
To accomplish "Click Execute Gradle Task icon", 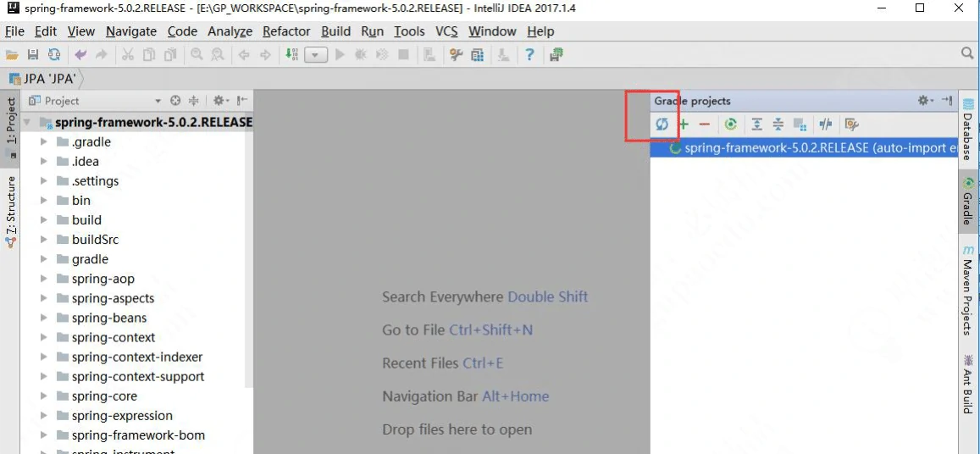I will point(730,125).
